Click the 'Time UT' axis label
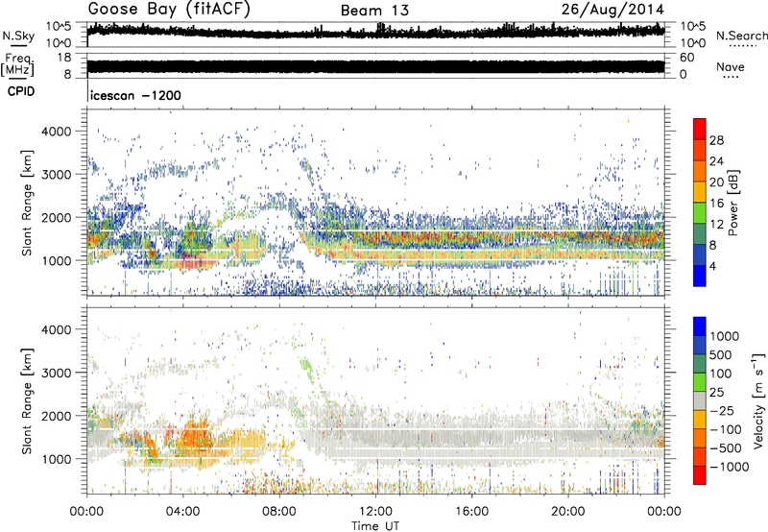This screenshot has width=768, height=532. point(375,526)
